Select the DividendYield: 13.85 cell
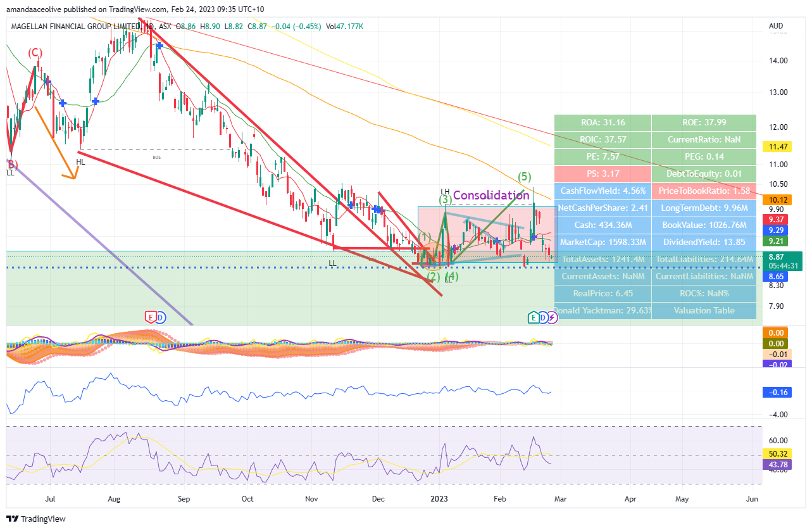Viewport: 812px width, 530px height. point(704,242)
